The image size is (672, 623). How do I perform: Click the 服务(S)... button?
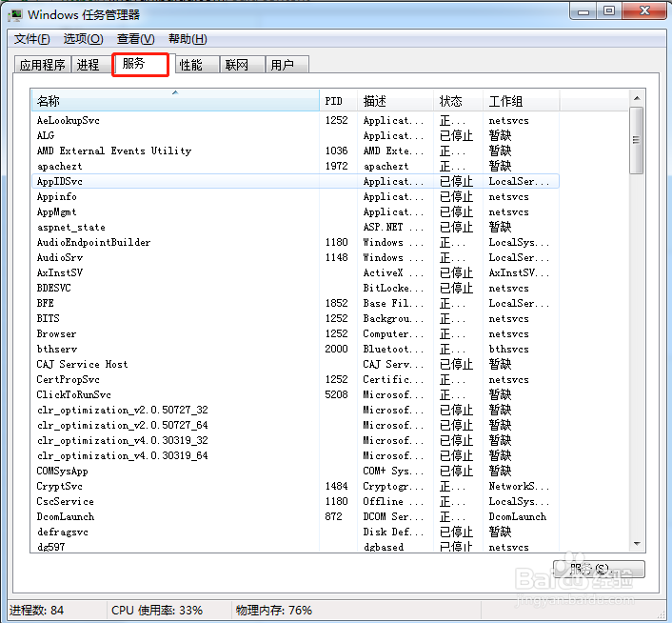599,569
